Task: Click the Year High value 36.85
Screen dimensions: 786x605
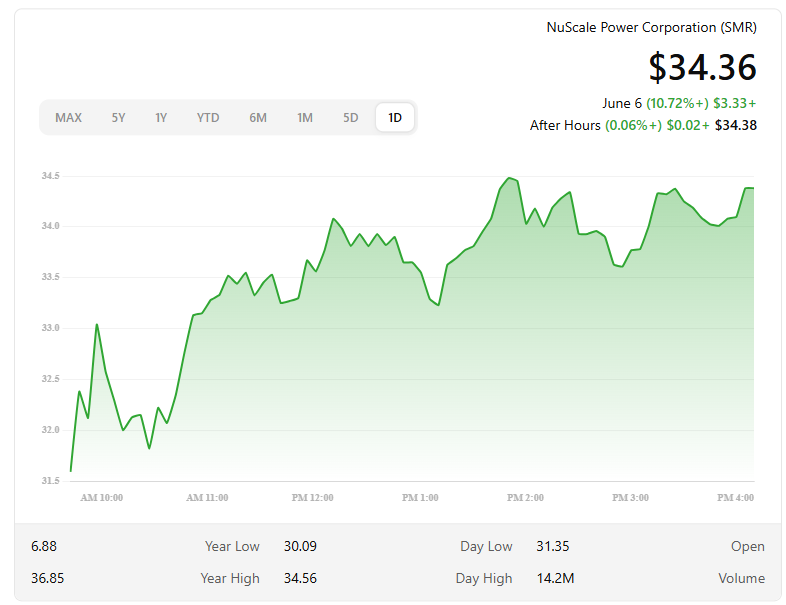Action: [48, 578]
